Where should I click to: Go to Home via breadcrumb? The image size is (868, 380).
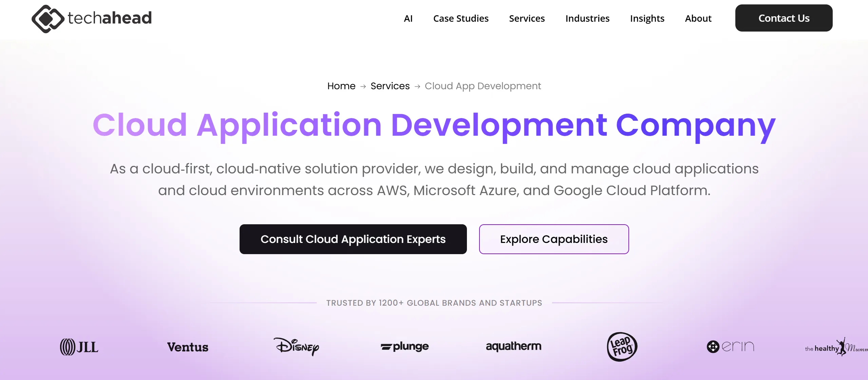(x=341, y=86)
